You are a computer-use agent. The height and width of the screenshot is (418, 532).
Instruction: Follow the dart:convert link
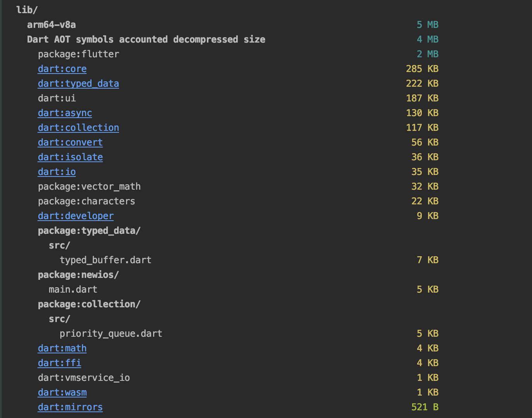[x=70, y=142]
